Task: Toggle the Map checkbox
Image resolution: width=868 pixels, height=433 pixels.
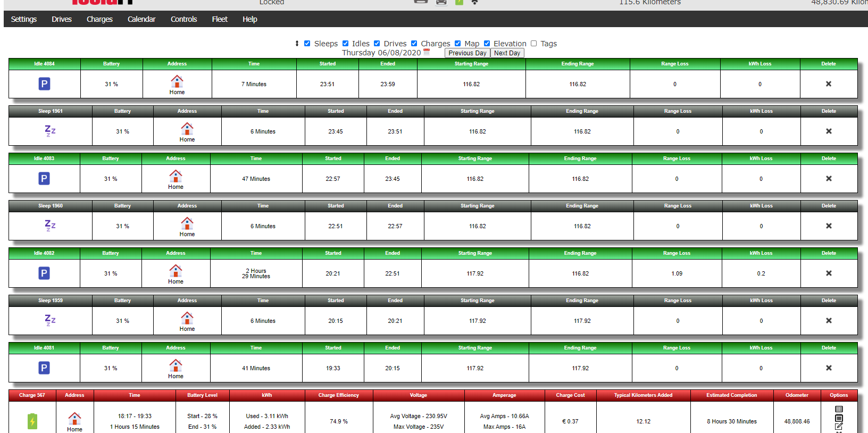Action: [x=457, y=44]
